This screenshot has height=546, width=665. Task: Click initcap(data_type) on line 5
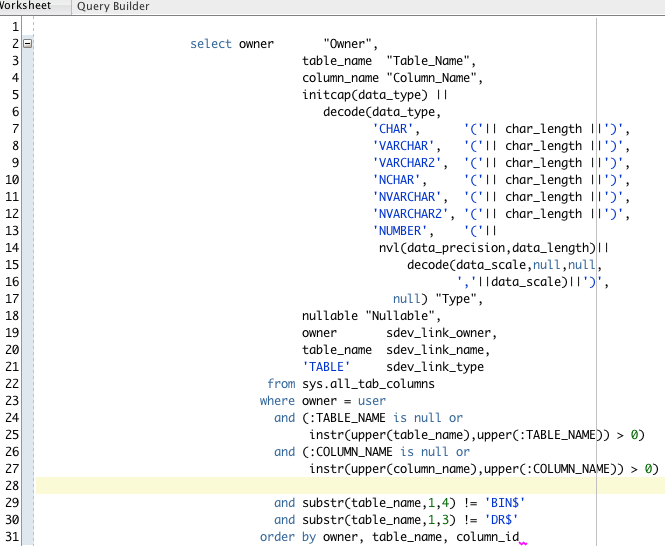pos(365,95)
